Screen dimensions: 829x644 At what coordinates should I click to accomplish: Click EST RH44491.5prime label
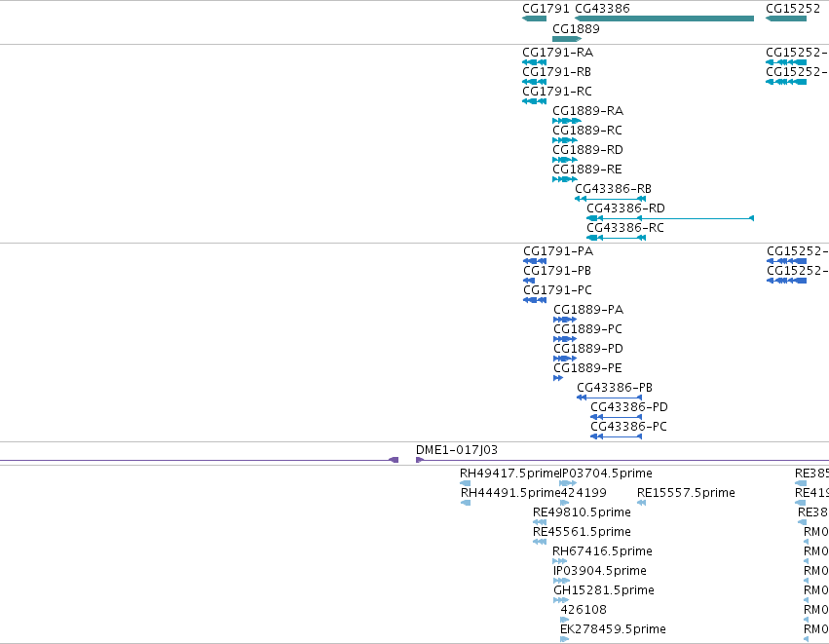(x=510, y=493)
